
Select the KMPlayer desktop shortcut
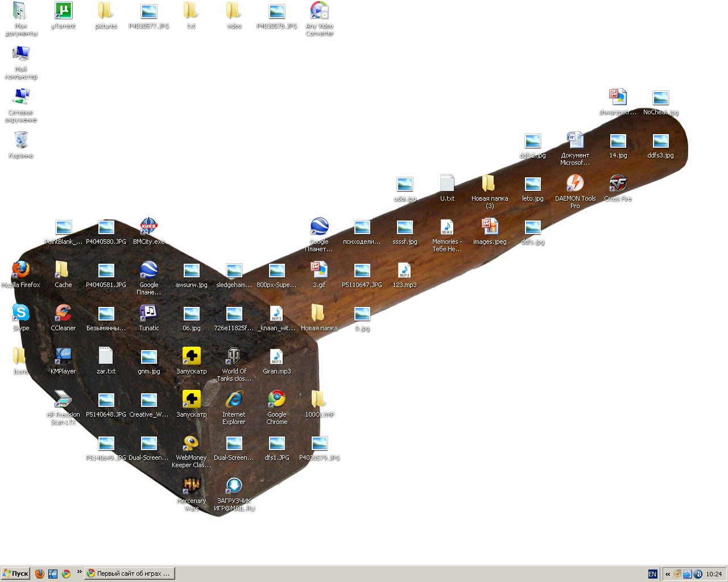tap(63, 361)
